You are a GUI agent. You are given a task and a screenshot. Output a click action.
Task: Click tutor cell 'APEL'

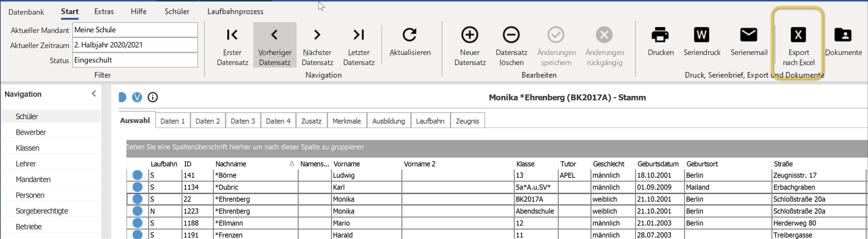tap(574, 175)
